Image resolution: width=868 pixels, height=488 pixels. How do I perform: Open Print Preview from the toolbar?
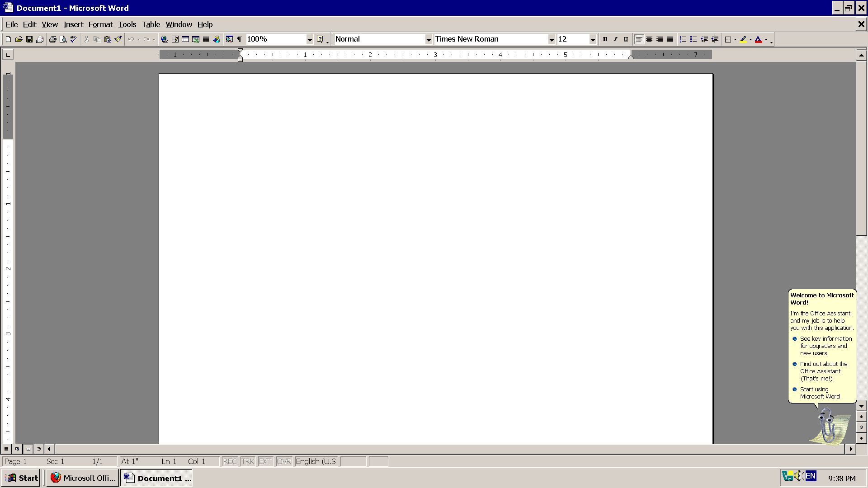tap(63, 39)
